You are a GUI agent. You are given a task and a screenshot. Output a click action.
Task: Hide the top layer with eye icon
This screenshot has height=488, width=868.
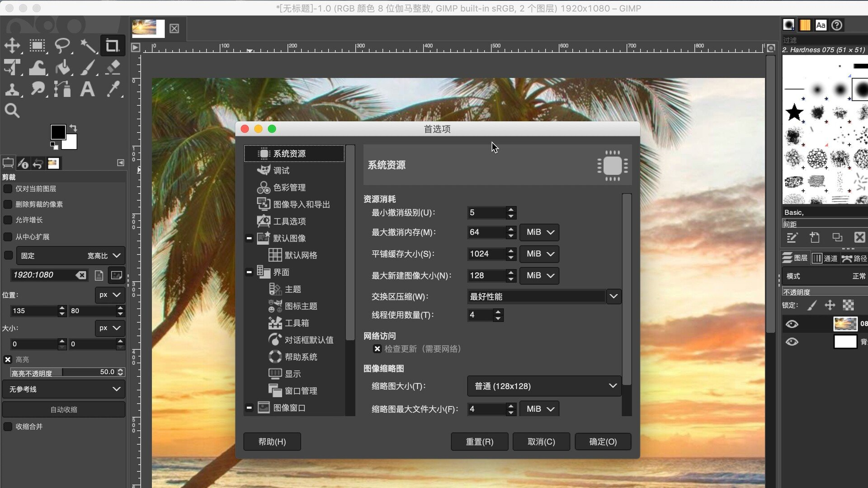pos(792,324)
